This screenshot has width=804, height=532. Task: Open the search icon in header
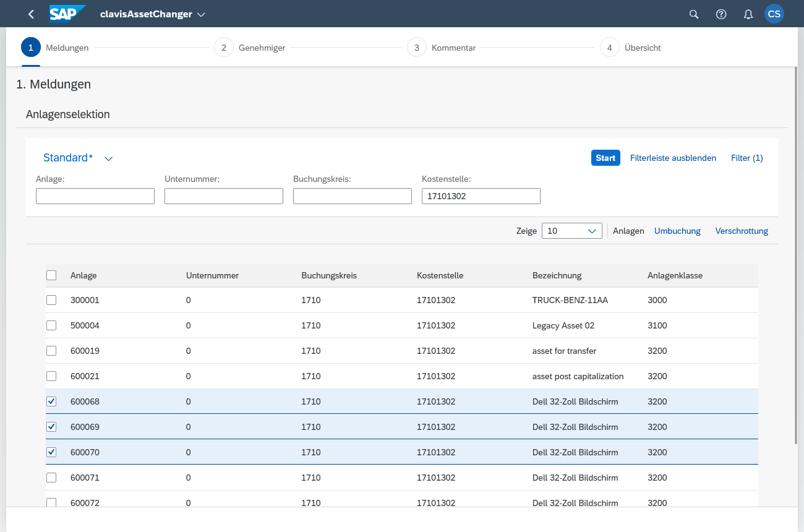[694, 14]
